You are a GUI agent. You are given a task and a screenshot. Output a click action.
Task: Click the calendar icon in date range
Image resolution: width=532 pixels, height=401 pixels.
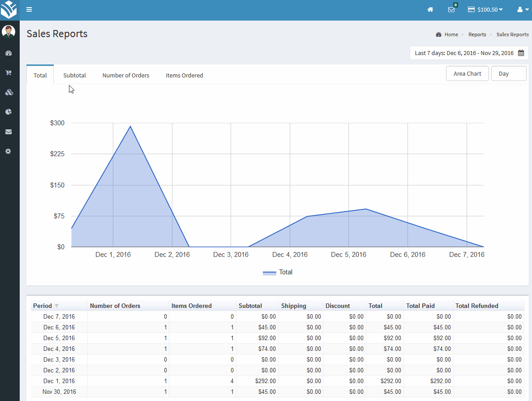(521, 53)
